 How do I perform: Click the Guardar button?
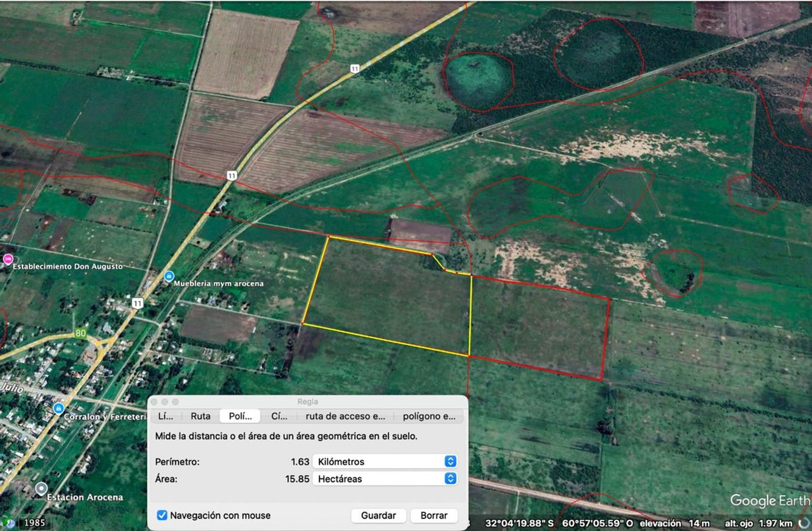pos(378,515)
